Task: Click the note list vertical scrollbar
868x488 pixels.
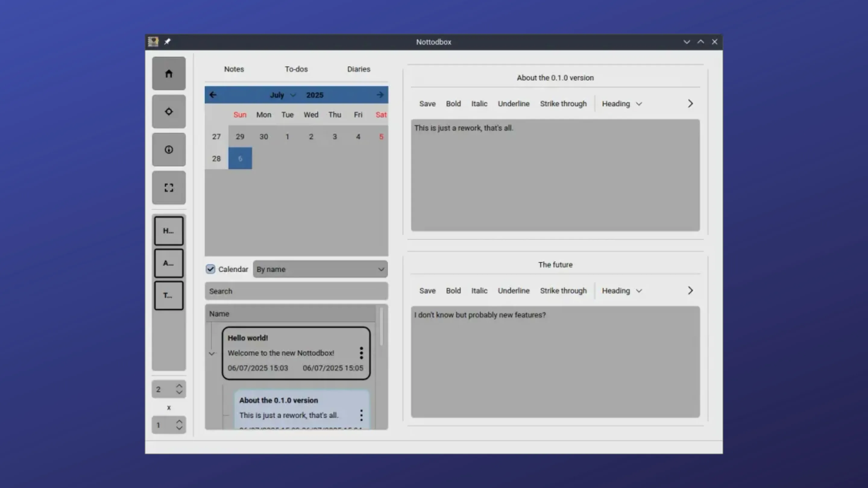Action: [382, 326]
